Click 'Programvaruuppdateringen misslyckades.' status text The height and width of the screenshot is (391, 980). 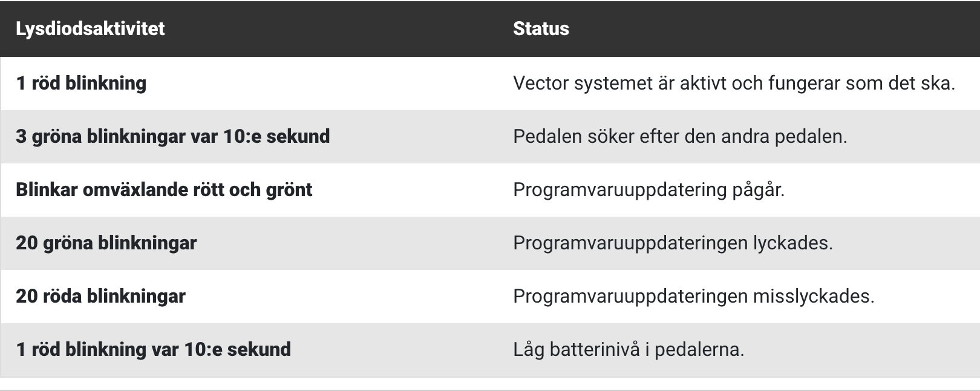tap(693, 296)
